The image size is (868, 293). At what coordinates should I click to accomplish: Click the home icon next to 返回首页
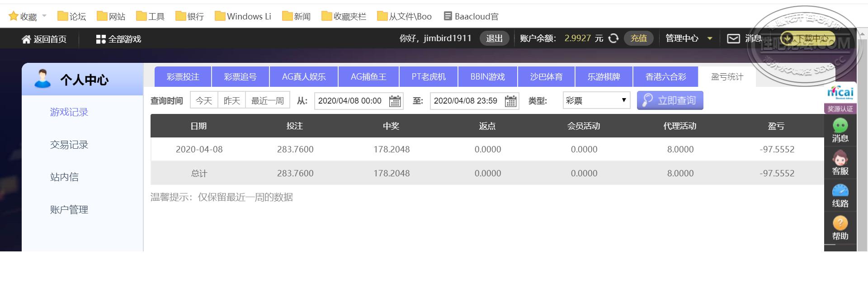click(26, 39)
